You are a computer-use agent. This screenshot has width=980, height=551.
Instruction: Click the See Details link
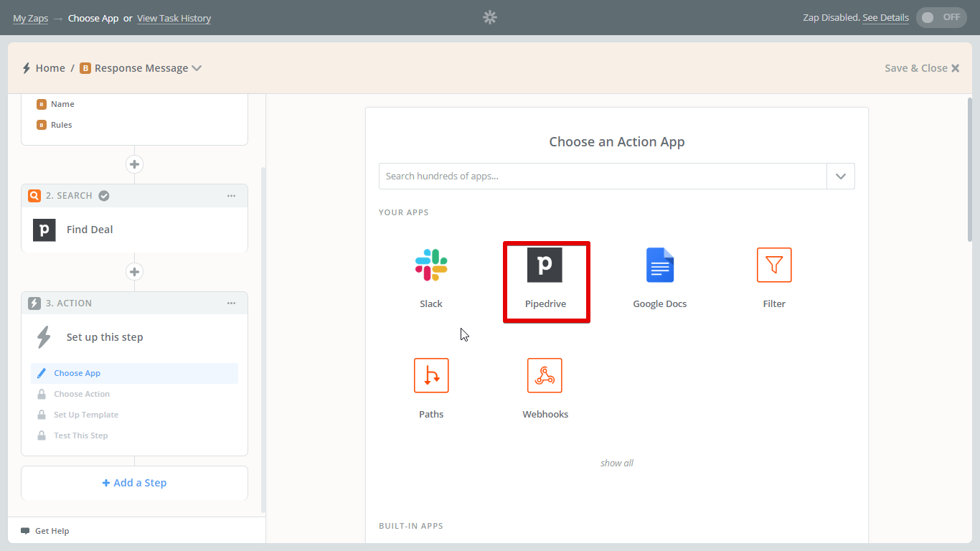[885, 17]
